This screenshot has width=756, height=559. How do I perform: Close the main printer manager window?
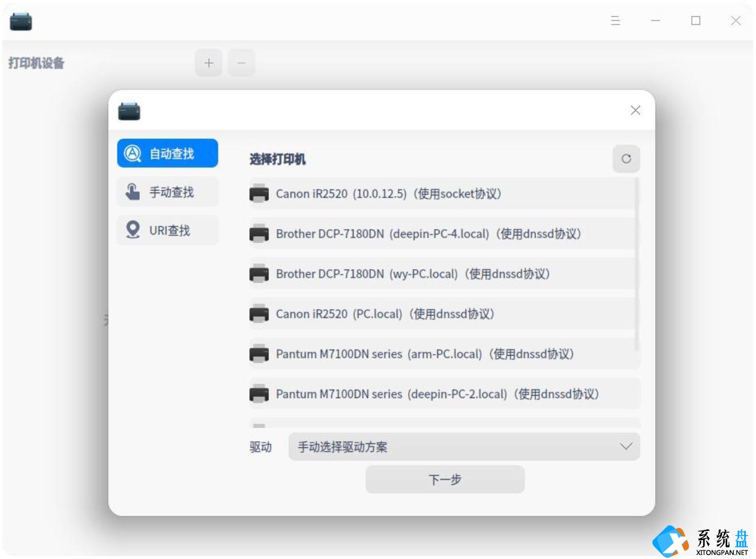point(735,21)
